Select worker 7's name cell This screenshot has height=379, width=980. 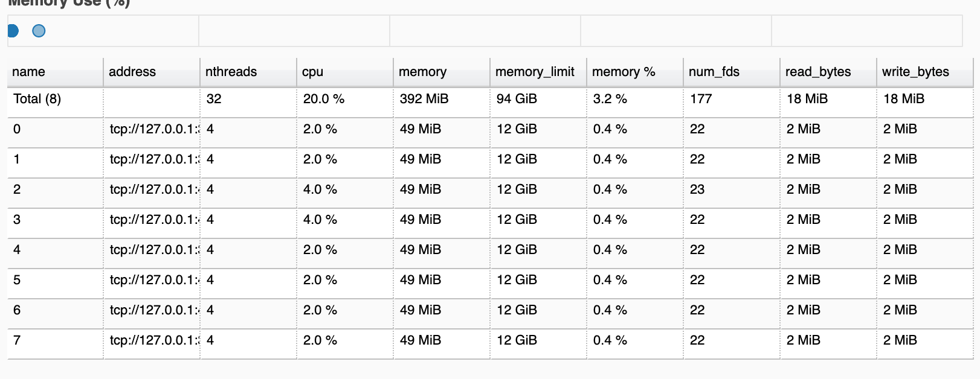(x=17, y=340)
